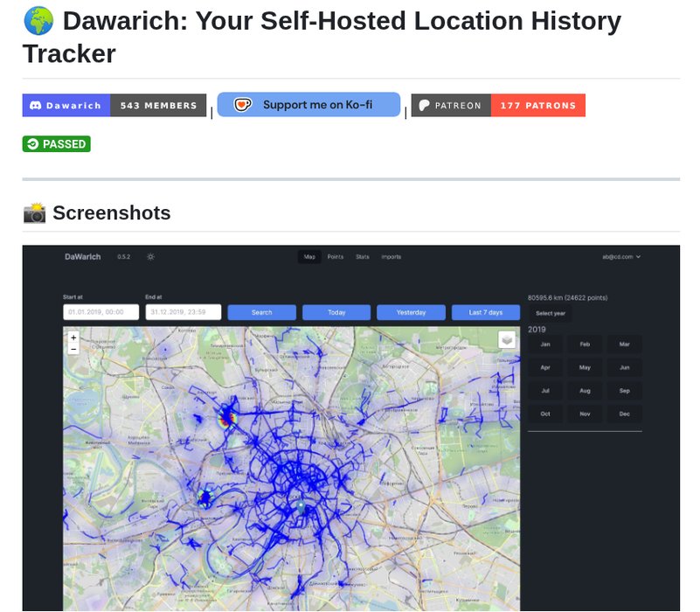The image size is (700, 612).
Task: Click the Yesterday button
Action: point(411,312)
